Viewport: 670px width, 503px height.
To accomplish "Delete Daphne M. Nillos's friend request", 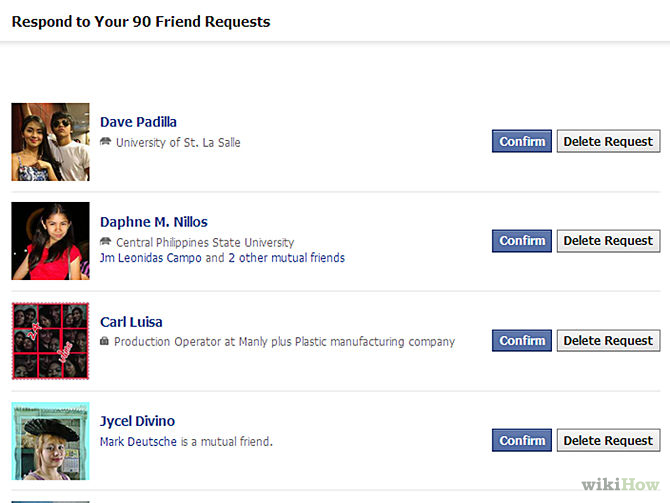I will pos(608,241).
